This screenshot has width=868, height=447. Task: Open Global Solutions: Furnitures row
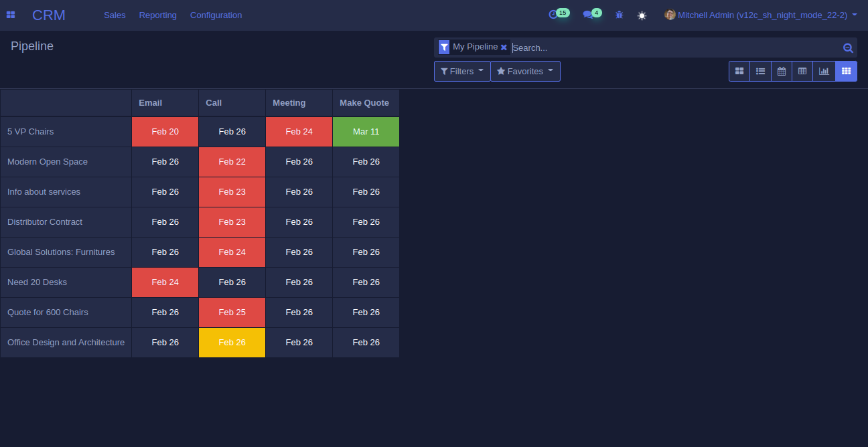[x=66, y=252]
